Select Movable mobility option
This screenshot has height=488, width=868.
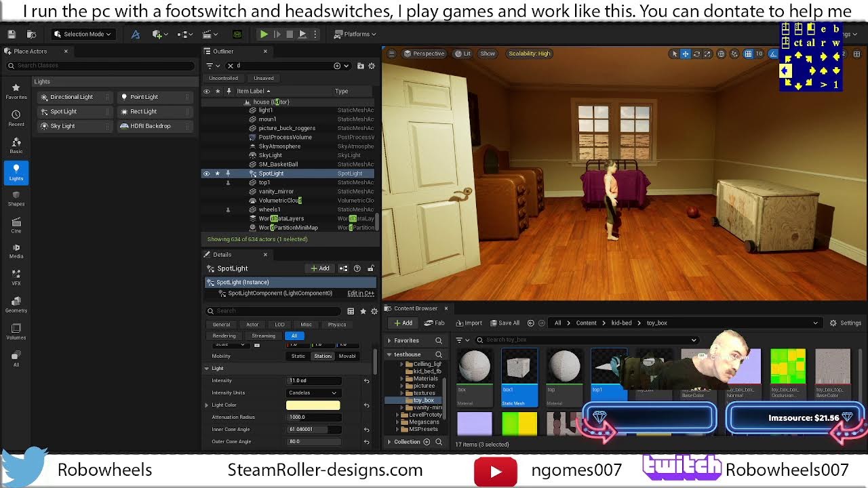[x=347, y=356]
